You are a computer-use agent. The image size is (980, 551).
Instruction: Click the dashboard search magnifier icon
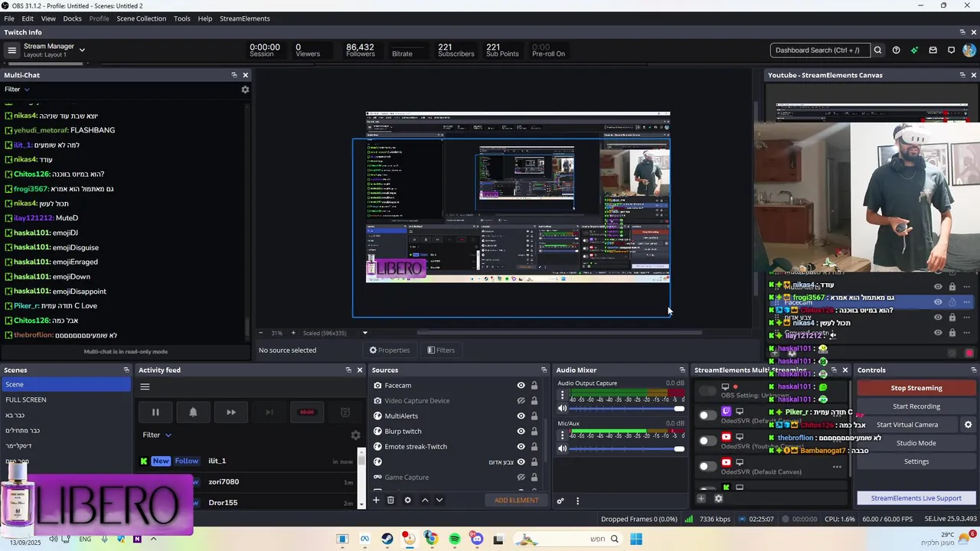(x=877, y=51)
